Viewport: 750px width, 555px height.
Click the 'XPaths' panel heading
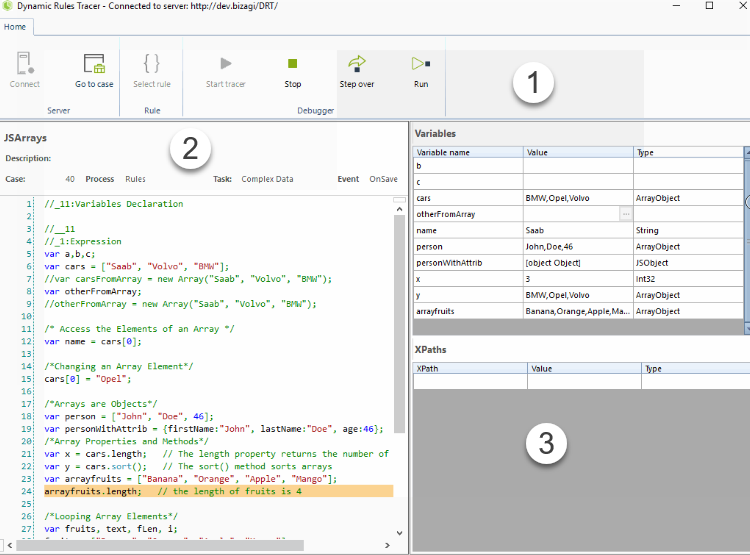430,350
